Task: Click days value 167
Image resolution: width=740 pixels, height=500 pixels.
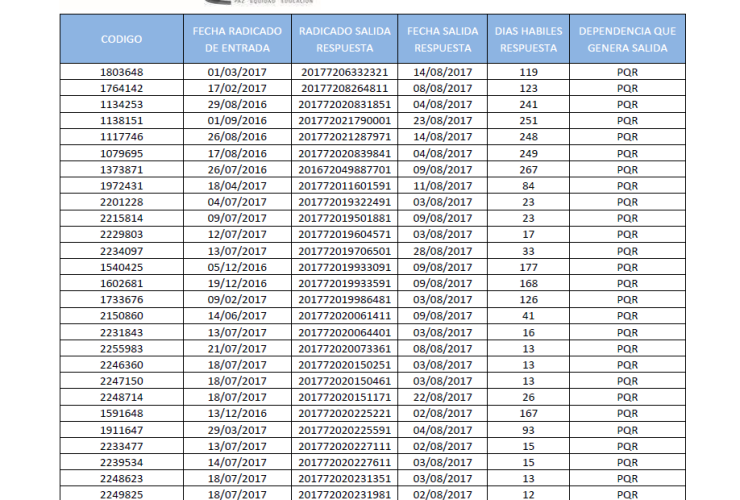Action: (x=528, y=413)
